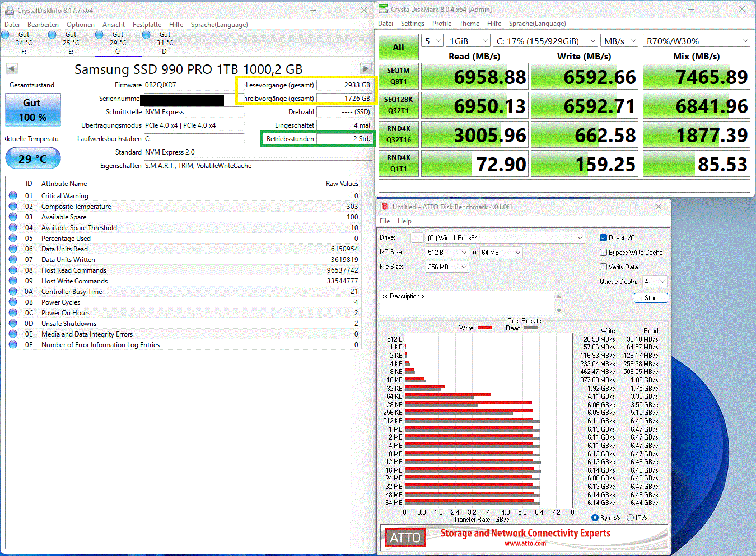
Task: Open the 1GiB test size dropdown
Action: tap(469, 41)
